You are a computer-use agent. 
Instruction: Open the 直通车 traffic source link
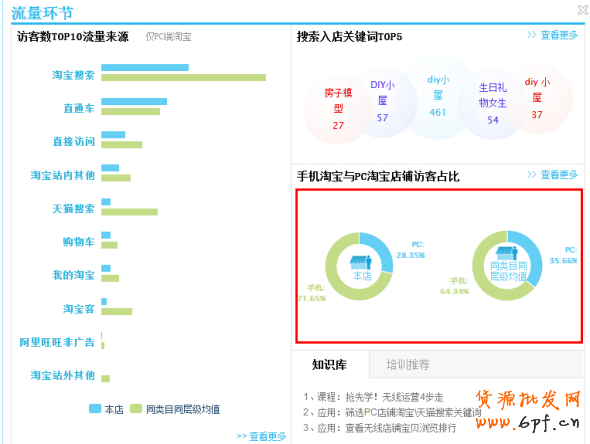click(79, 109)
